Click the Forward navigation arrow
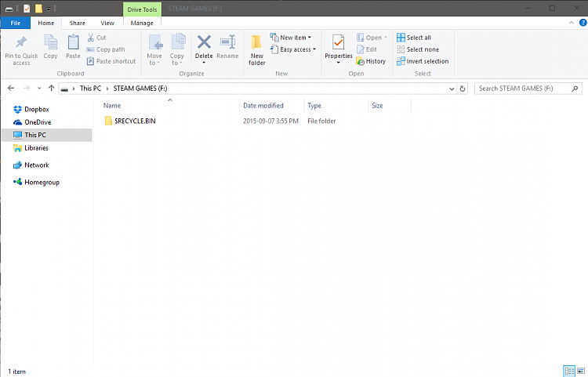 click(x=26, y=88)
